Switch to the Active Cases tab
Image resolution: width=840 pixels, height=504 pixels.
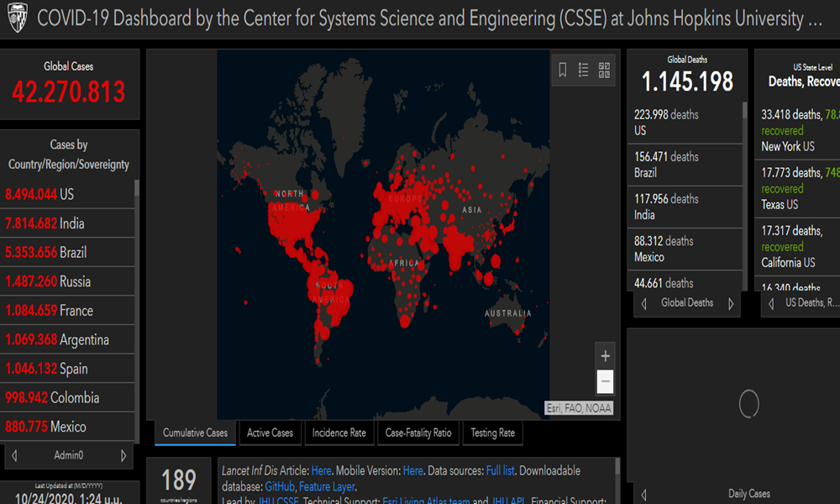coord(270,433)
